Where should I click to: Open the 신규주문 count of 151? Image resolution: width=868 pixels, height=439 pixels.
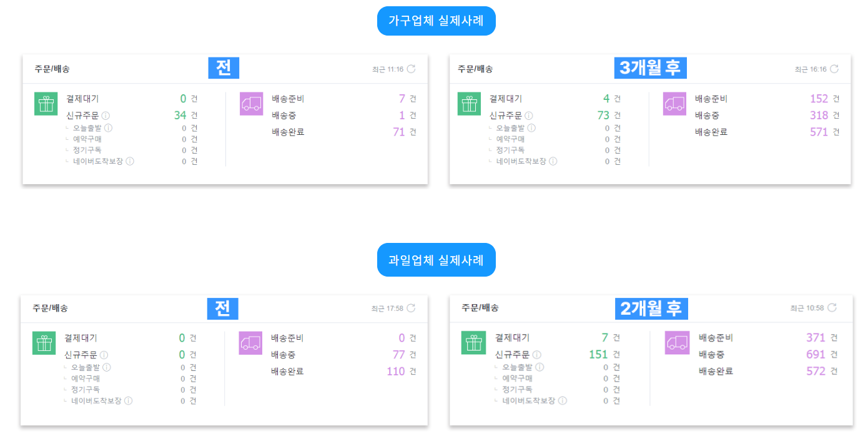[598, 355]
